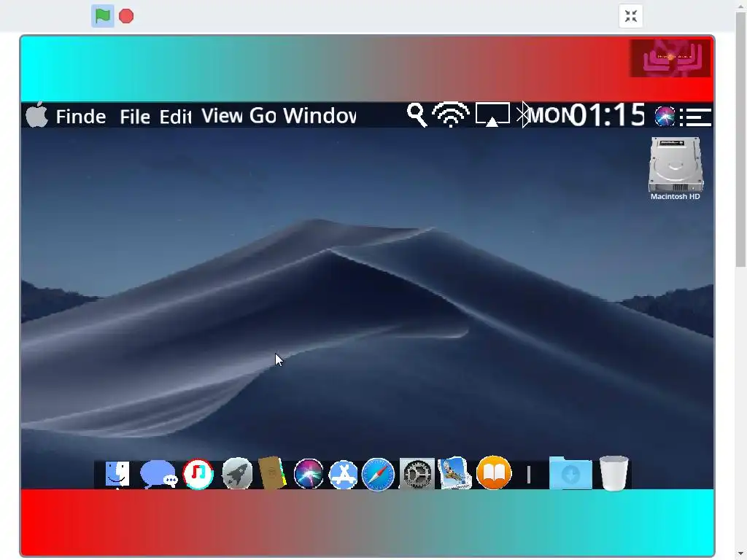Open iBooks orange book icon
The image size is (747, 560).
[494, 472]
